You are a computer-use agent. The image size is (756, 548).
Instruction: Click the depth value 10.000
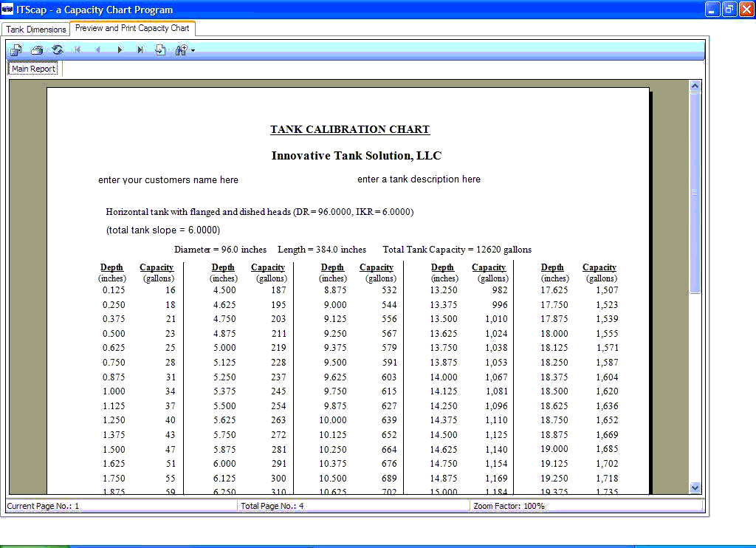point(333,420)
